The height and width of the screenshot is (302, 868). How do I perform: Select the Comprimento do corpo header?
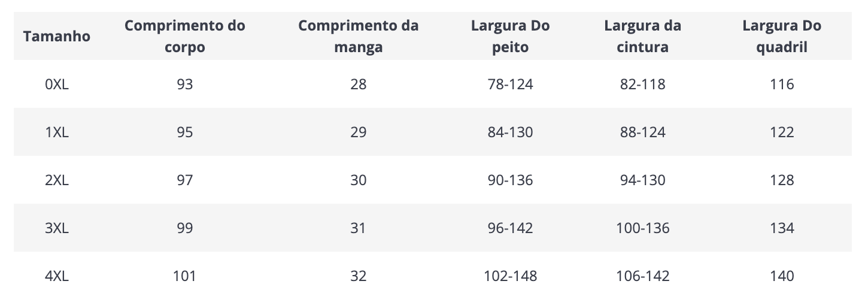[x=185, y=37]
